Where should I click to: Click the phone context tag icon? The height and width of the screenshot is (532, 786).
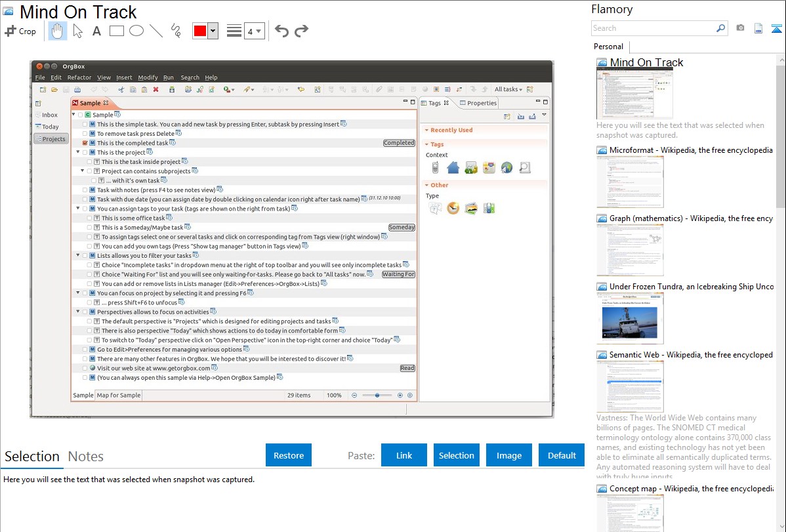pyautogui.click(x=435, y=168)
